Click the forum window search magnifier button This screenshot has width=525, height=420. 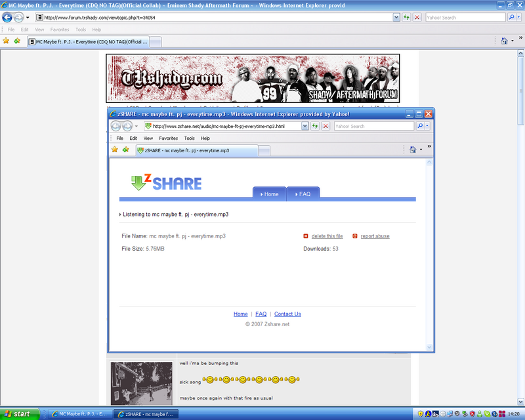pyautogui.click(x=511, y=18)
